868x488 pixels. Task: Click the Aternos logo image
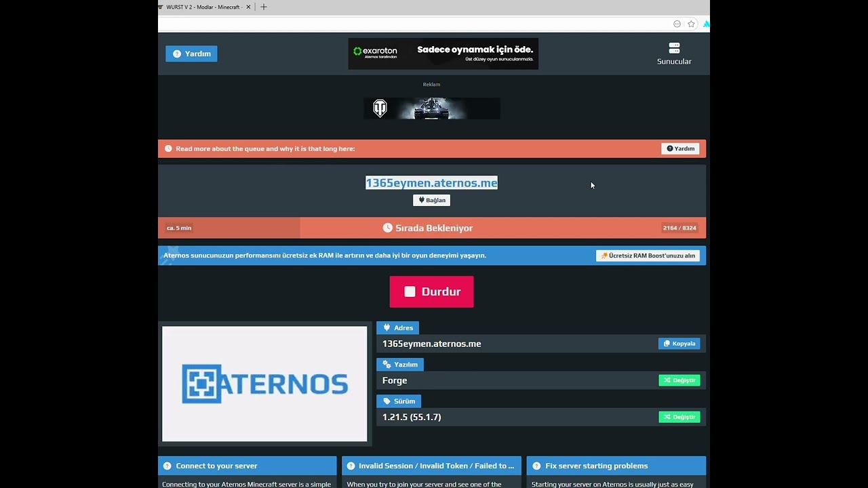point(264,384)
